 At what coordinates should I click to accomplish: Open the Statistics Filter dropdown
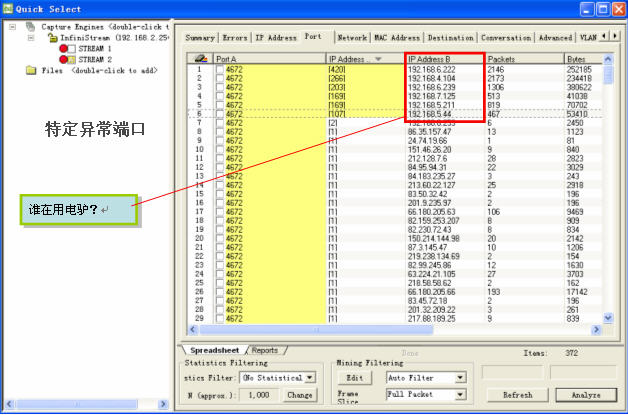pos(310,378)
